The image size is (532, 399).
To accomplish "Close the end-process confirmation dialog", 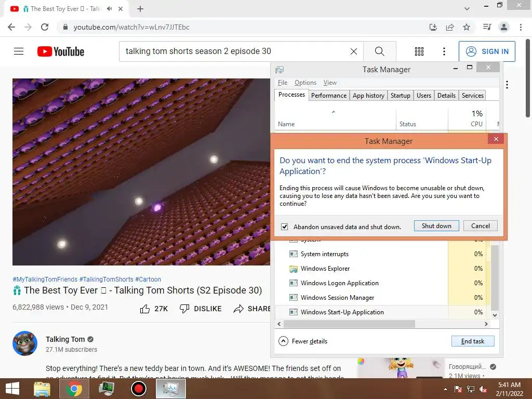I will (496, 139).
